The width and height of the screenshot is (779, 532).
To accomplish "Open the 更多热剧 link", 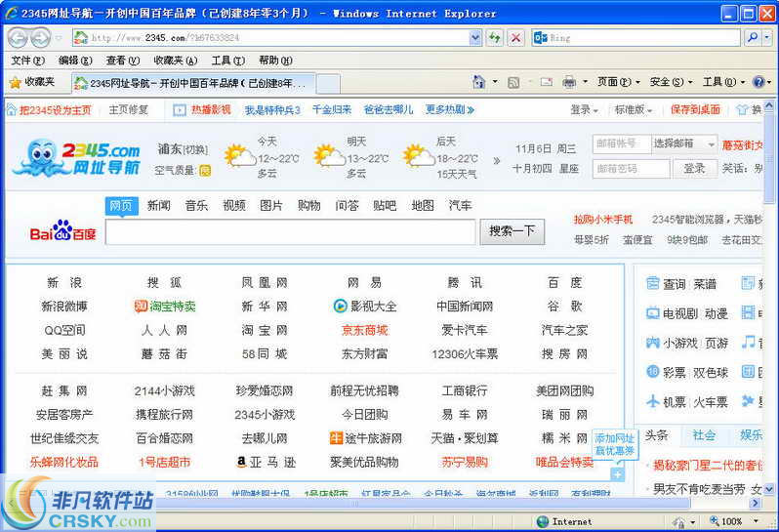I will coord(450,109).
